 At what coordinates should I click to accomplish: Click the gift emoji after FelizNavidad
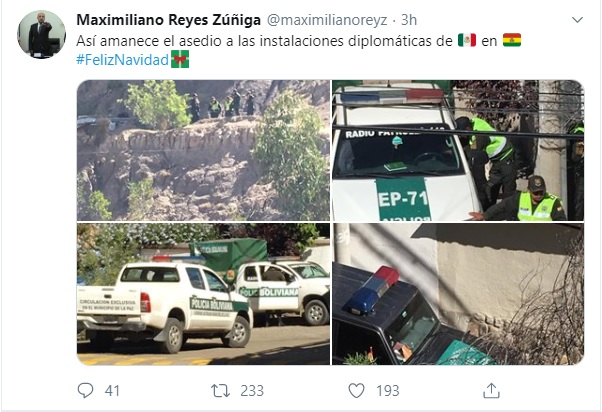tap(180, 59)
